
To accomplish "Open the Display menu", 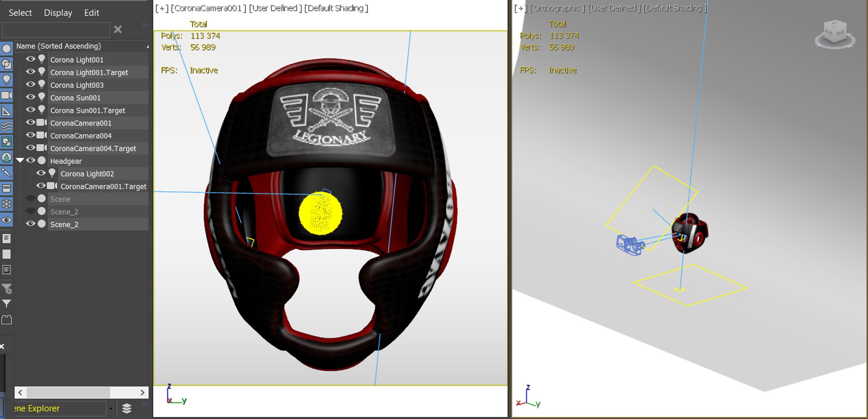I will pyautogui.click(x=58, y=13).
